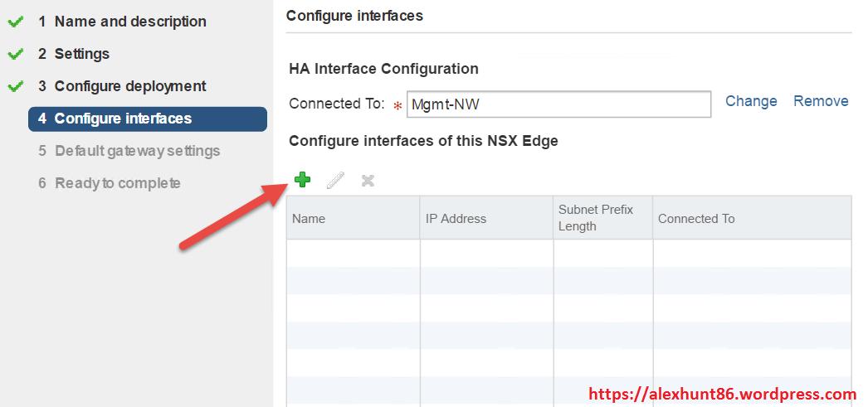The height and width of the screenshot is (407, 868).
Task: Sort by the Name column header
Action: pos(353,219)
